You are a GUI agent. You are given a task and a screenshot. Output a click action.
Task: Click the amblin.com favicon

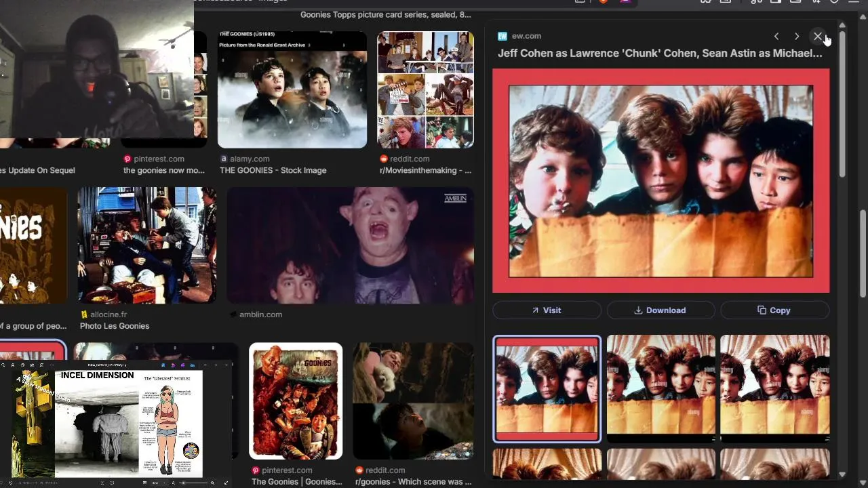[x=233, y=314]
